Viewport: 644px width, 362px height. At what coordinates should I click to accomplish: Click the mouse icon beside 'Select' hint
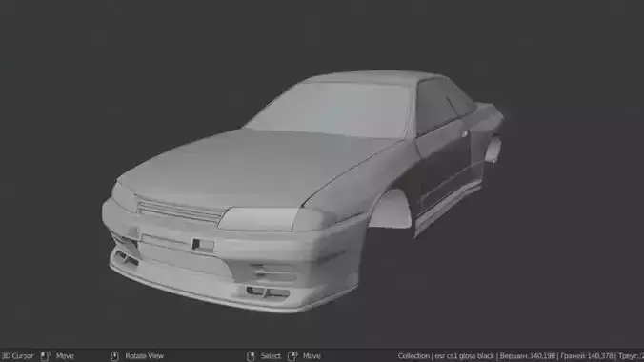(x=251, y=356)
